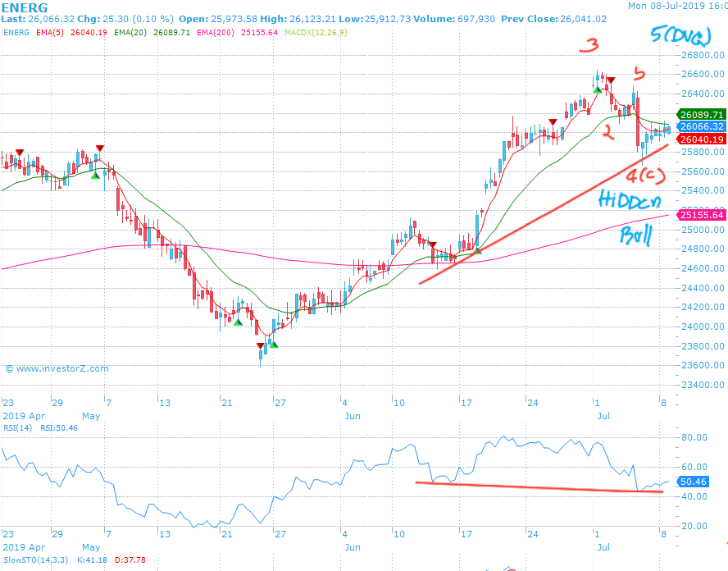Select the EMA(5) legend label
Image resolution: width=728 pixels, height=571 pixels.
click(x=50, y=33)
